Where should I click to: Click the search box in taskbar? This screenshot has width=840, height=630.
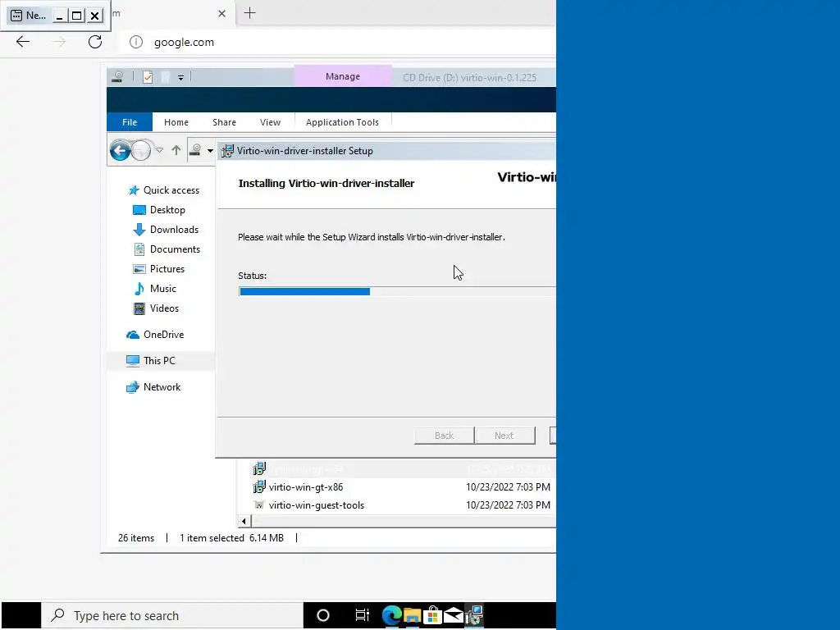[x=172, y=615]
